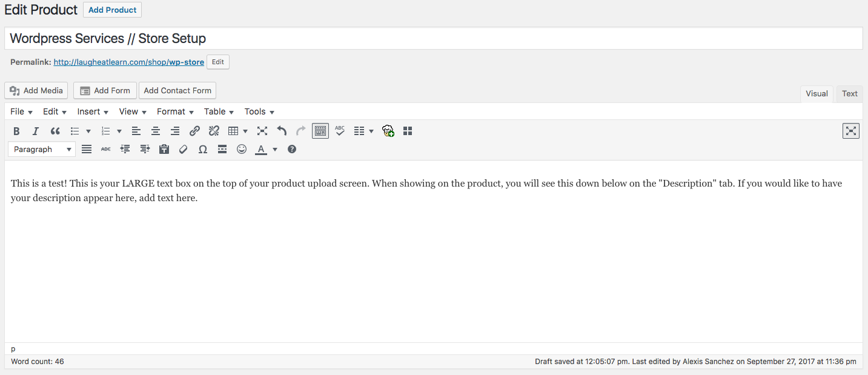This screenshot has height=375, width=868.
Task: Open the Insert menu
Action: pyautogui.click(x=93, y=111)
